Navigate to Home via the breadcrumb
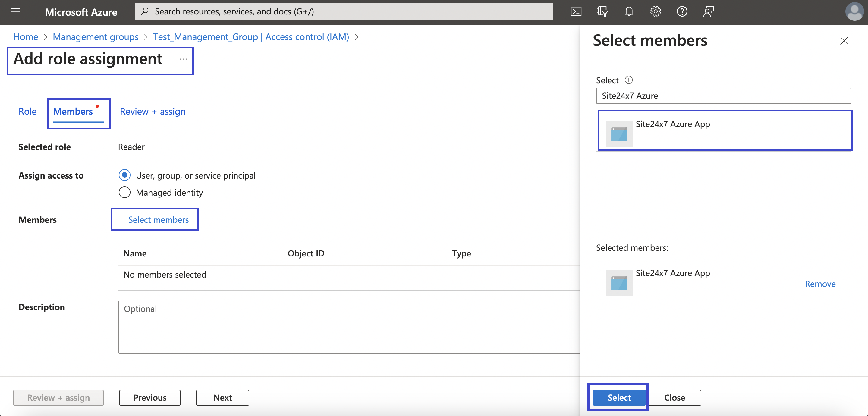This screenshot has height=416, width=868. click(x=25, y=37)
